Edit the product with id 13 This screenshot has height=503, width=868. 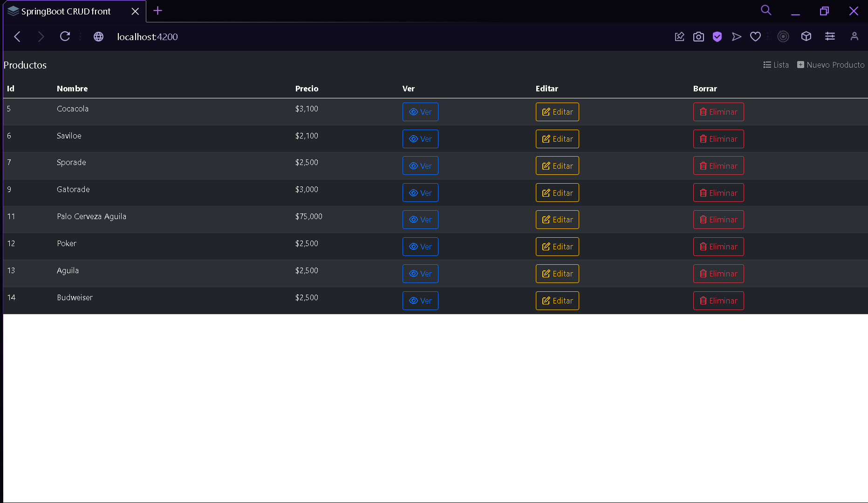point(557,274)
